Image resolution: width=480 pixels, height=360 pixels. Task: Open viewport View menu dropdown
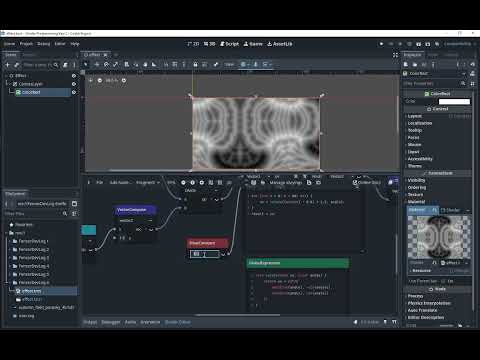point(229,64)
